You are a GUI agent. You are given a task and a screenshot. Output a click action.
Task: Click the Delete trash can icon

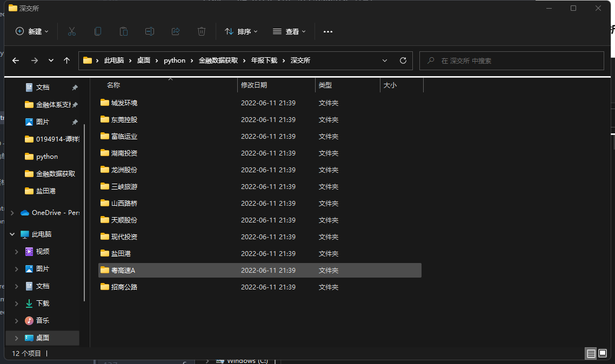coord(202,31)
